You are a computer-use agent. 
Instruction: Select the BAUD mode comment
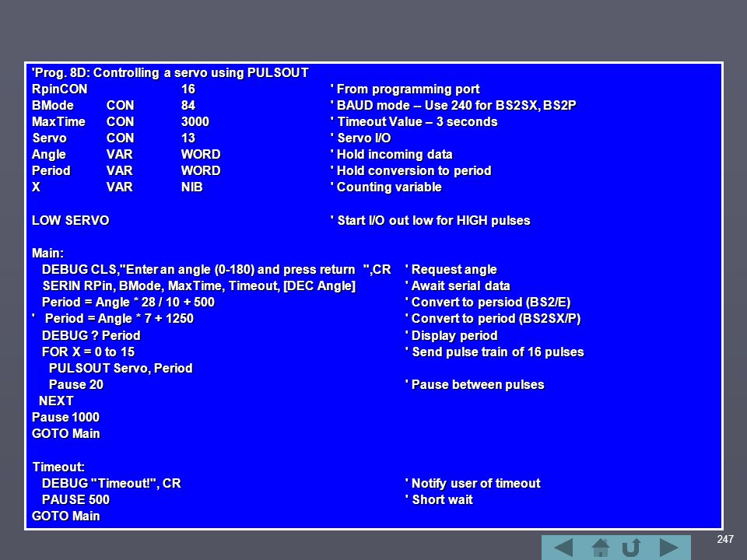453,105
